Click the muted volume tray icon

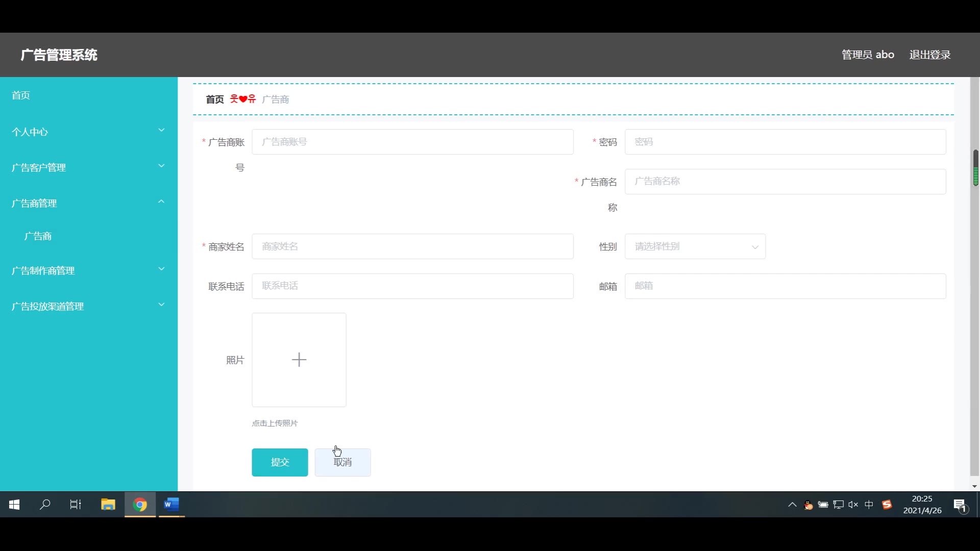coord(853,505)
